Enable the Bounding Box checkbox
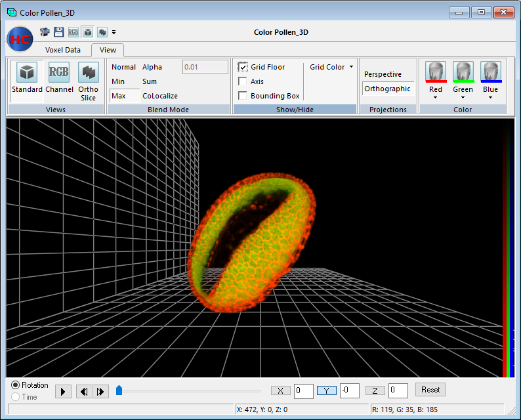Screen dimensions: 521x420 (243, 96)
